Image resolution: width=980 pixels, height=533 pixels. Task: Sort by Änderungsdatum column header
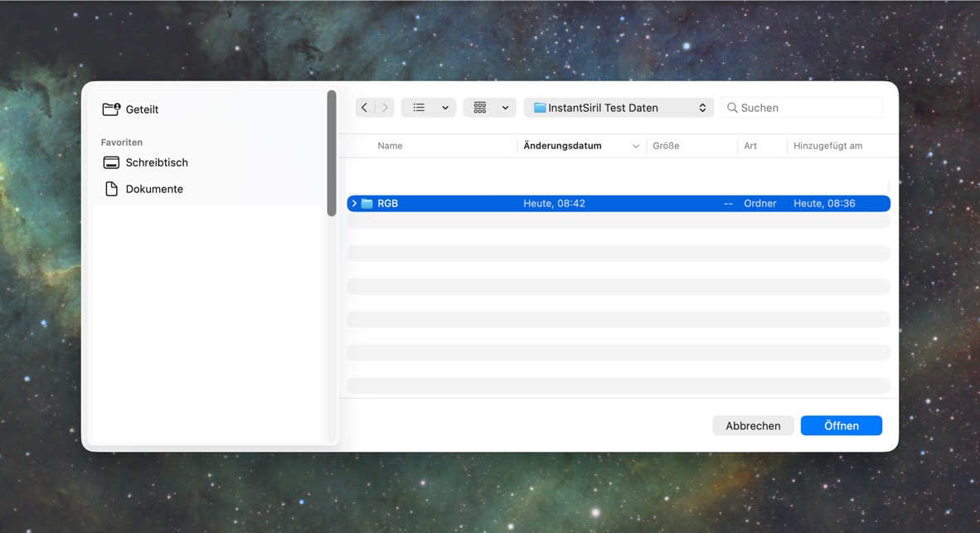point(562,146)
